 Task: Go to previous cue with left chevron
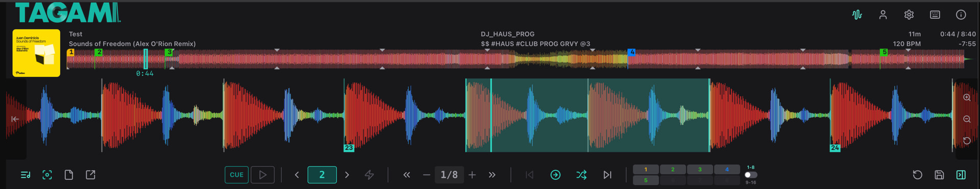tap(297, 175)
